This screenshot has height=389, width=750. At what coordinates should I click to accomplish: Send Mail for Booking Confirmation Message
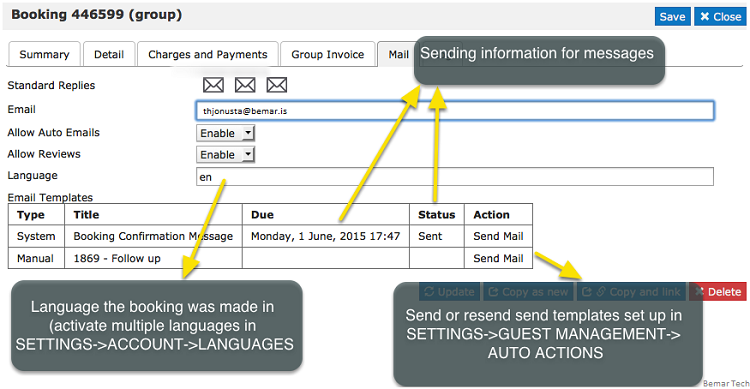(x=498, y=236)
